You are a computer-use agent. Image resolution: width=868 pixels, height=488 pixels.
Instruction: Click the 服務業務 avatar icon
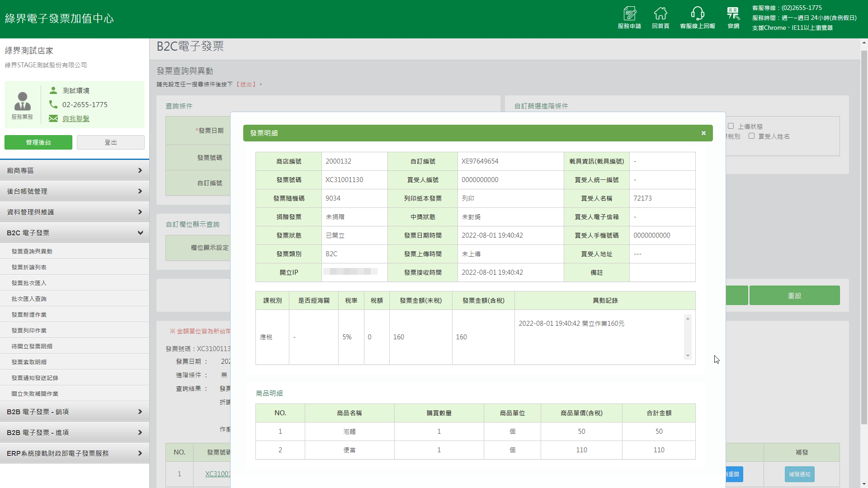tap(22, 101)
